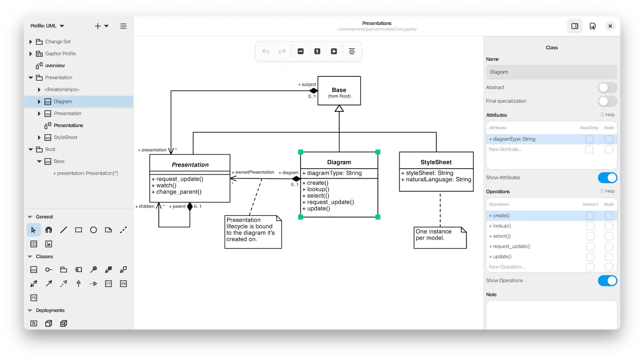Click the undo arrow in the diagram toolbar
644x361 pixels.
[x=266, y=51]
